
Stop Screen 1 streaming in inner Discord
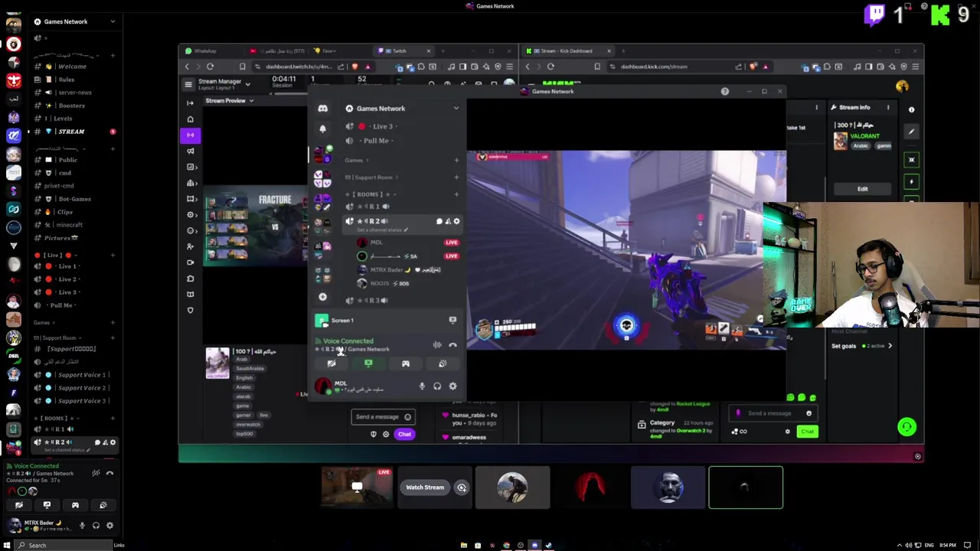(x=452, y=321)
